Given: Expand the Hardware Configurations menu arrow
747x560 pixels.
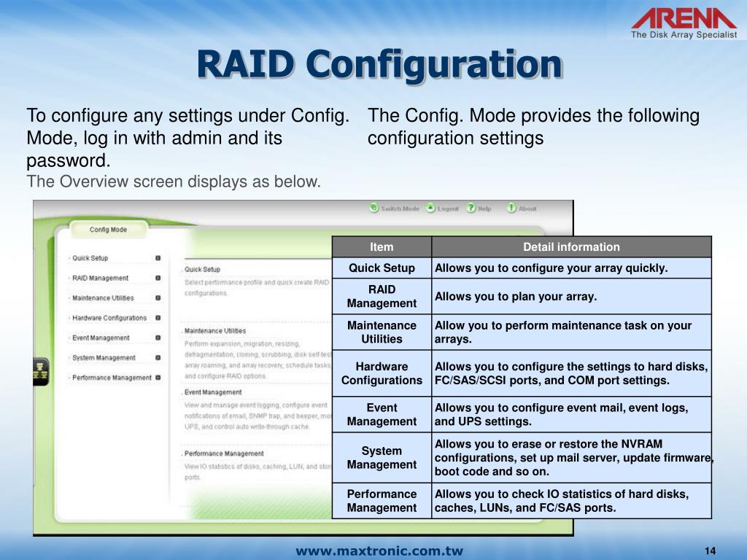Looking at the screenshot, I should (158, 318).
